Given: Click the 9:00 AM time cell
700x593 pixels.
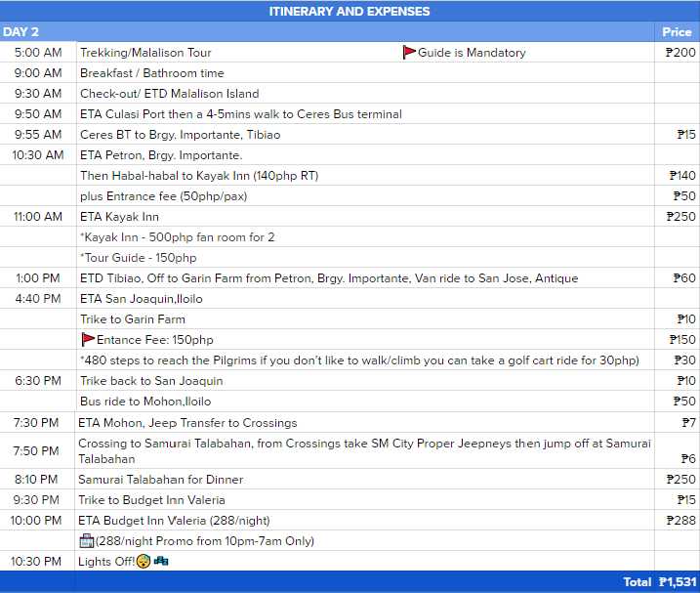Looking at the screenshot, I should coord(38,73).
